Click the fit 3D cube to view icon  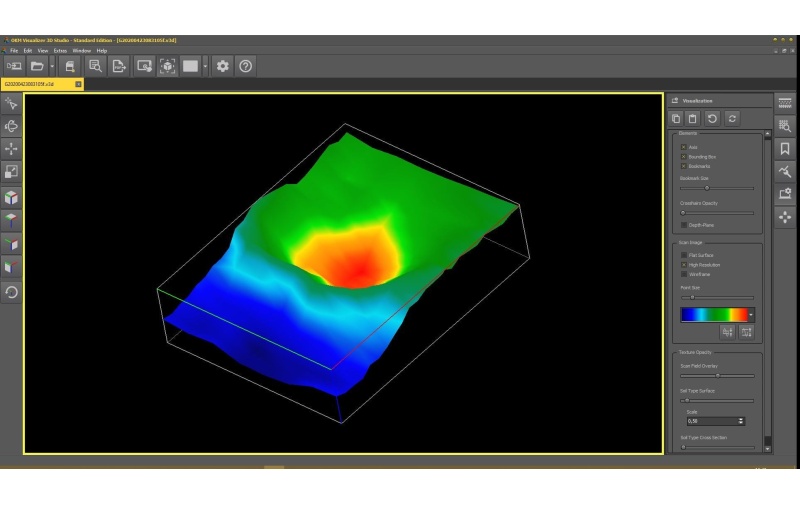167,66
